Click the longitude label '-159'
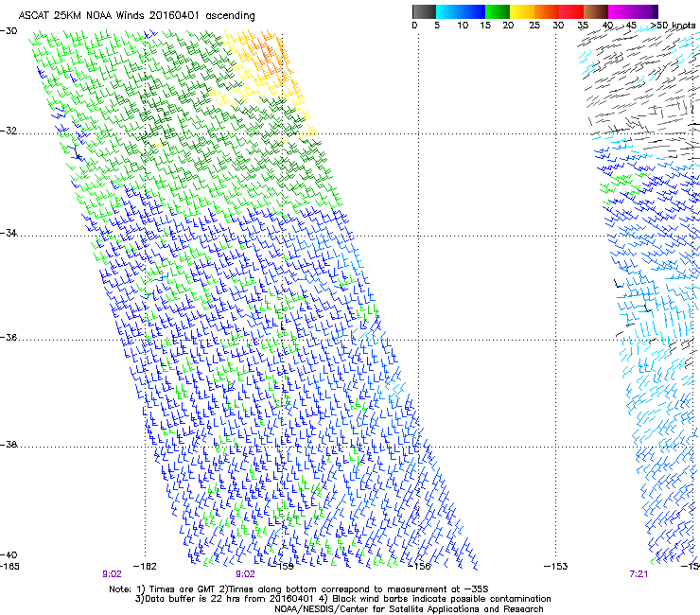 (x=283, y=567)
